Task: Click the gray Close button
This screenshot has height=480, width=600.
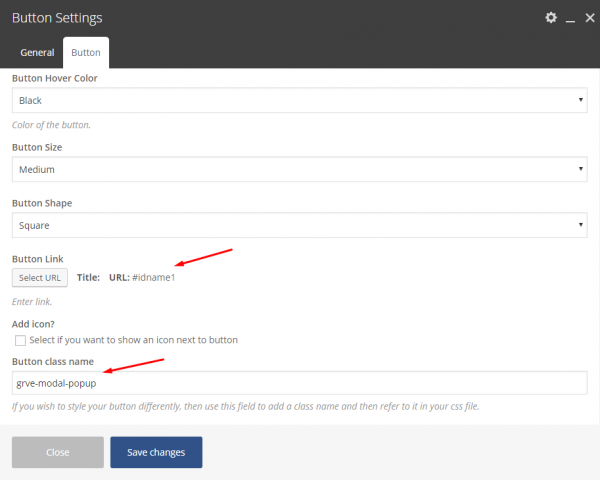Action: (57, 452)
